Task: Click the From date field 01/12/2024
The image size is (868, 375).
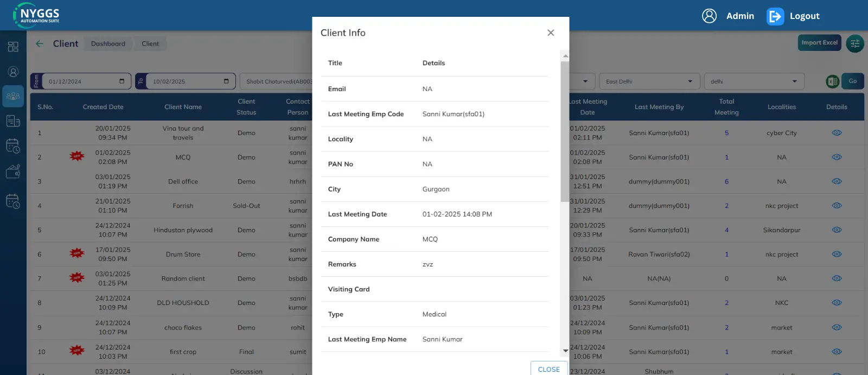Action: click(81, 81)
